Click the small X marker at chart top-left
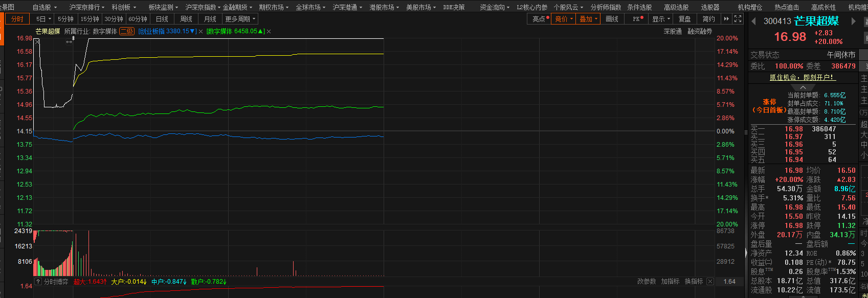 (37, 41)
